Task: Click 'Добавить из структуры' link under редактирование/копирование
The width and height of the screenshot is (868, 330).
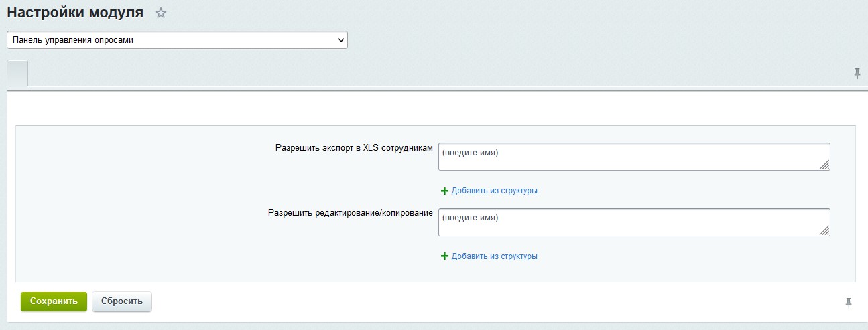Action: pos(494,256)
